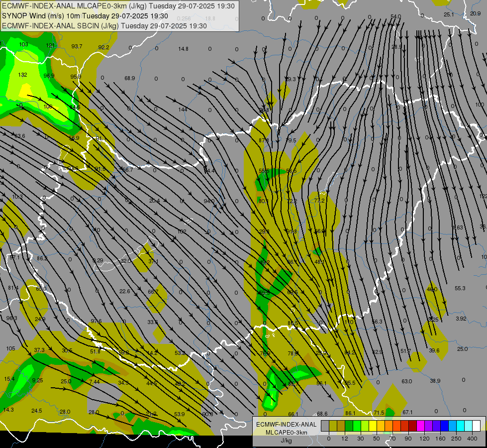
Task: Click the SBCIN (J/kg) header line
Action: coord(104,26)
